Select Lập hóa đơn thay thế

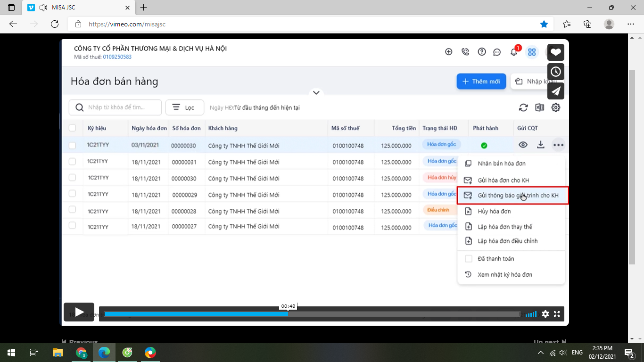point(511,227)
